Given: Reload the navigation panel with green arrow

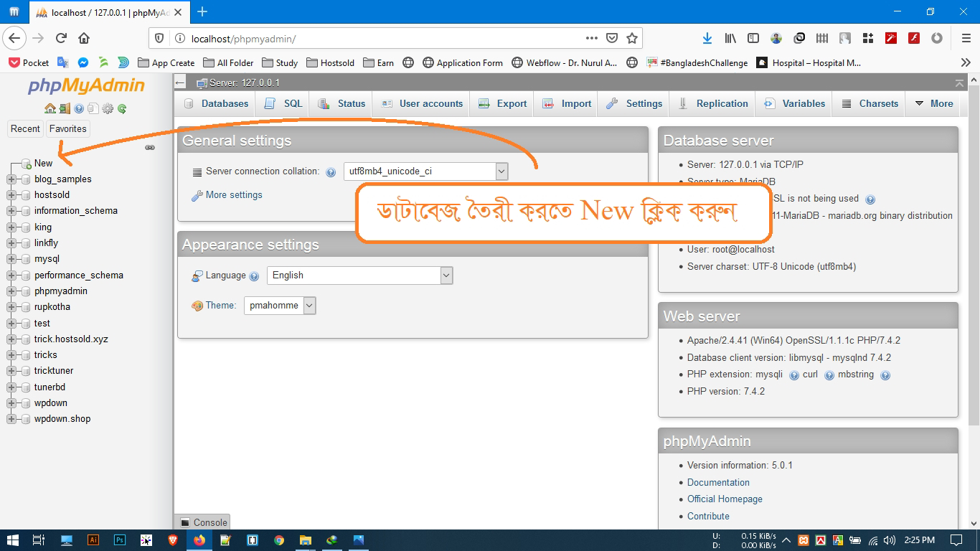Looking at the screenshot, I should 122,109.
